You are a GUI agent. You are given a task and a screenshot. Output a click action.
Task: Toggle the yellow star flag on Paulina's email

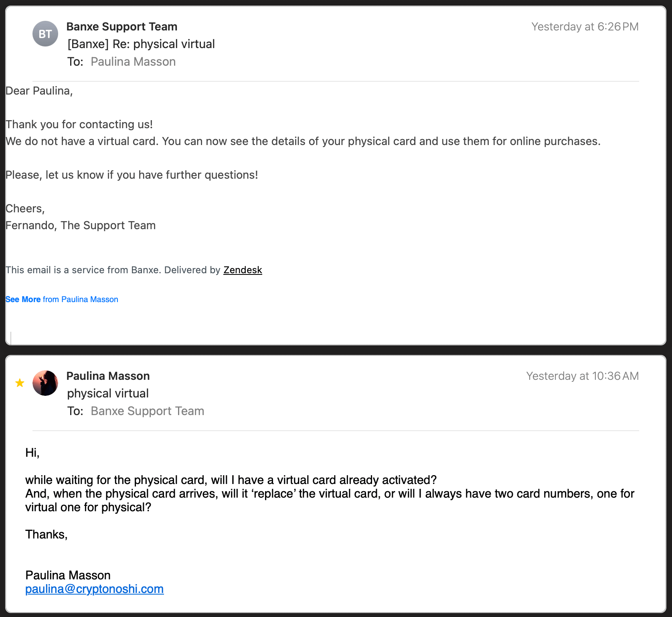click(20, 383)
